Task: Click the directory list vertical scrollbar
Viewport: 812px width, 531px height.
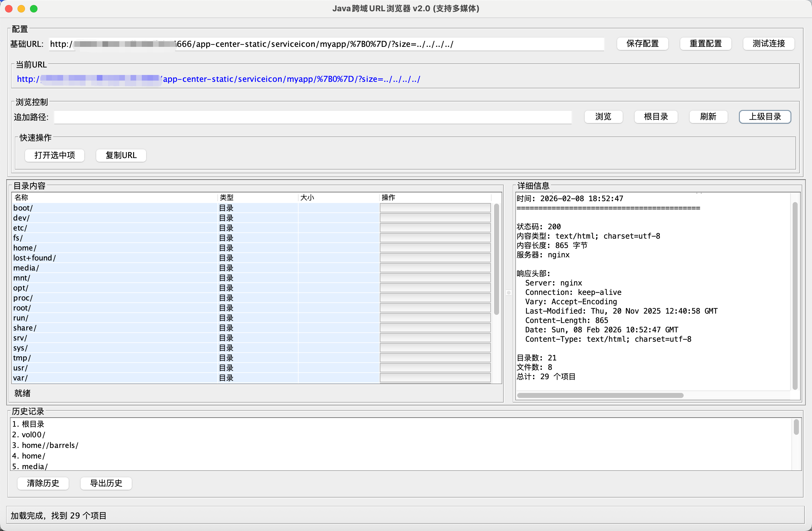Action: [x=496, y=259]
